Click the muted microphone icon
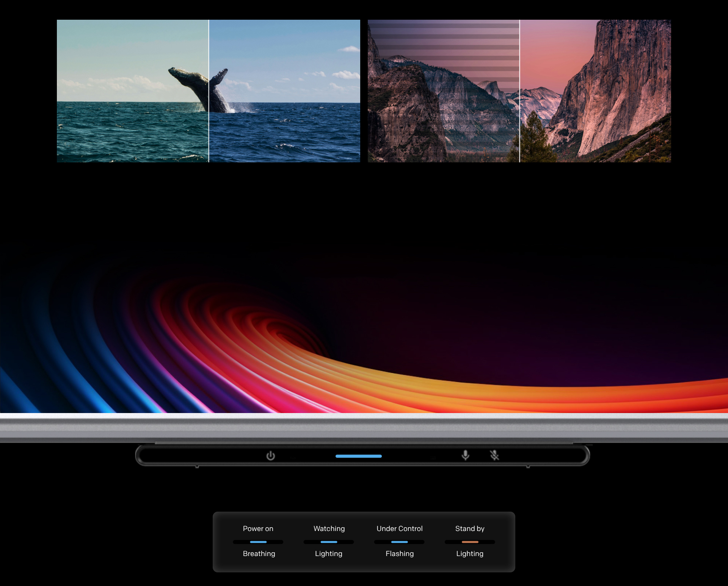 494,455
